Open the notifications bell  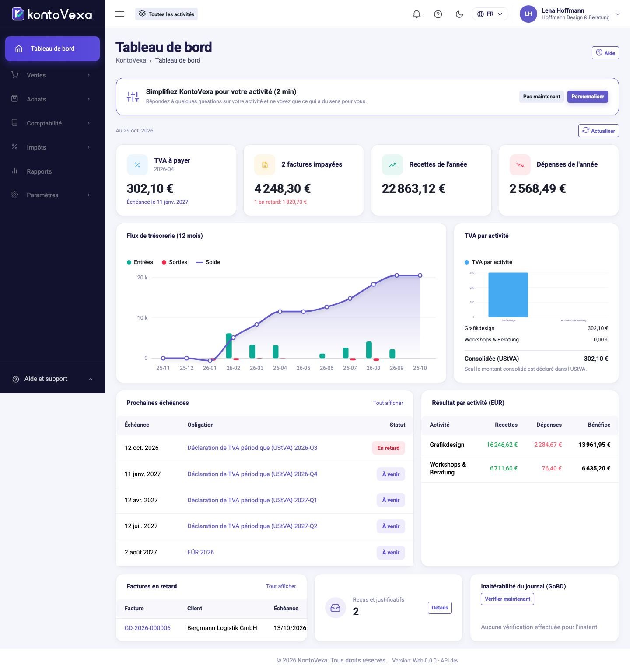point(416,14)
